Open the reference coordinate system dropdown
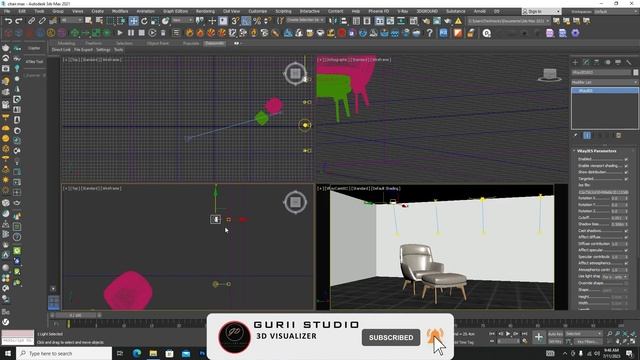Viewport: 640px width, 360px height. pos(182,20)
